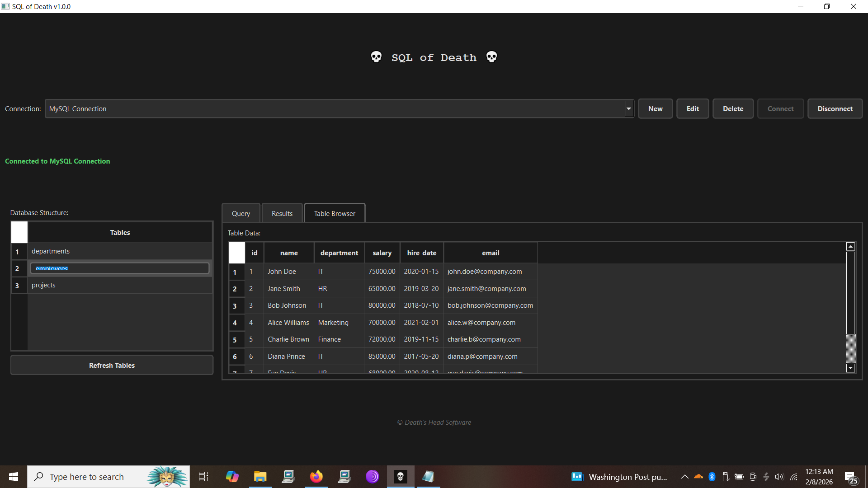Click the salary column header
Image resolution: width=868 pixels, height=488 pixels.
(x=382, y=253)
